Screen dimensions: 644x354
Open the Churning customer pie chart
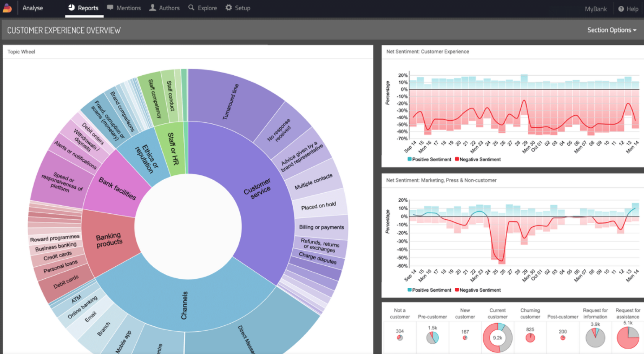(x=530, y=338)
